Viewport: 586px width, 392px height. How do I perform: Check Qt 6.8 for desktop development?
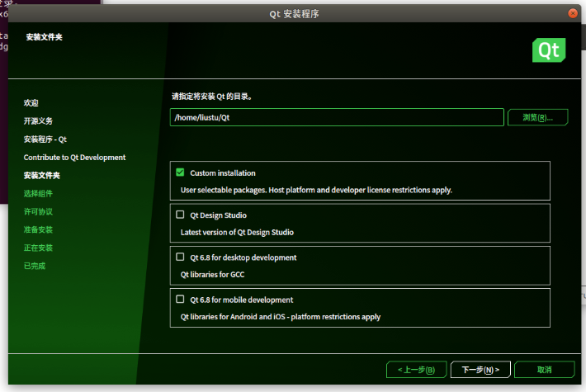pos(180,257)
